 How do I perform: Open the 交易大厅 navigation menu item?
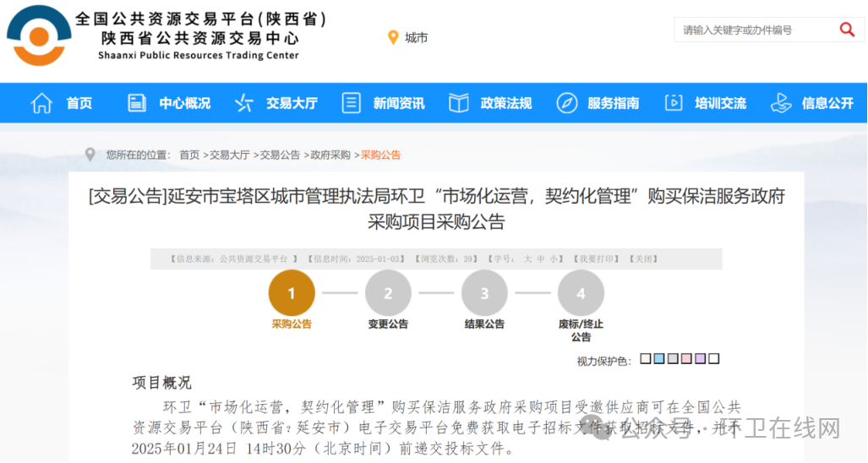292,103
